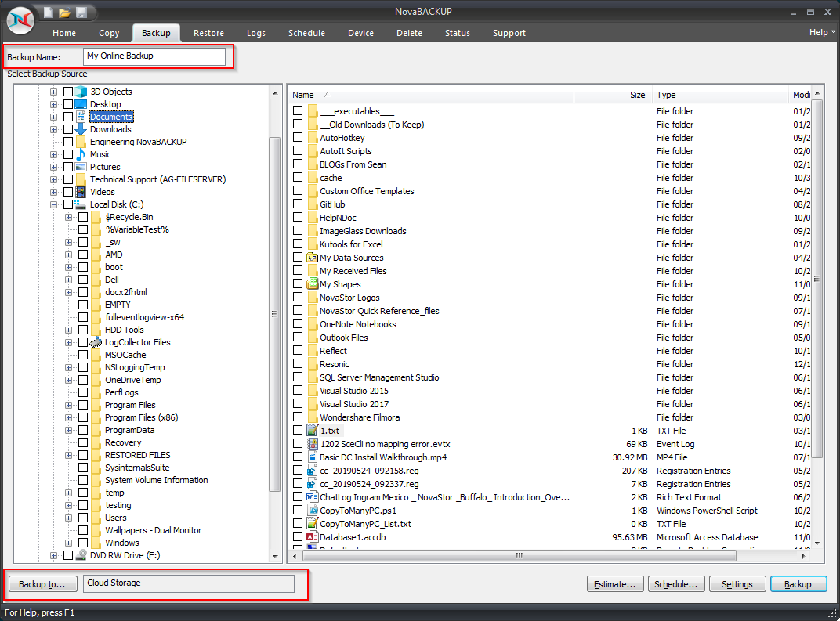Start the backup with the Backup button
This screenshot has height=621, width=840.
798,584
